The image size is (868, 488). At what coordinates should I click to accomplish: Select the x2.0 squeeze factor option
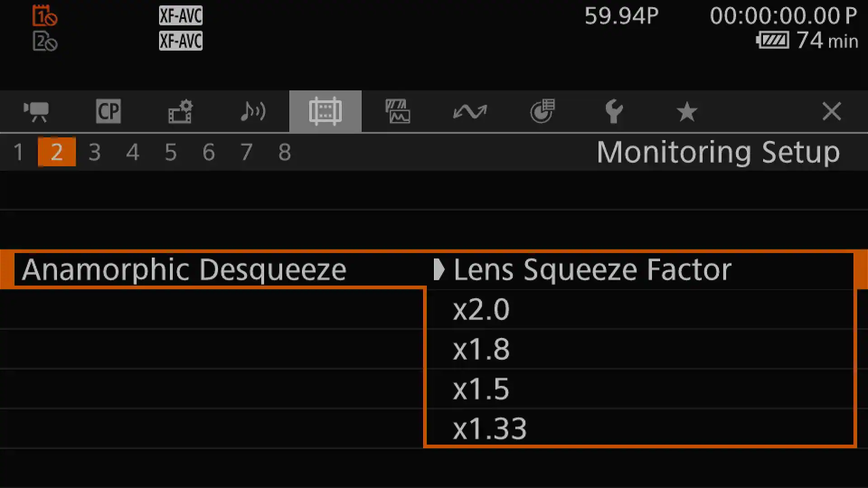click(481, 310)
